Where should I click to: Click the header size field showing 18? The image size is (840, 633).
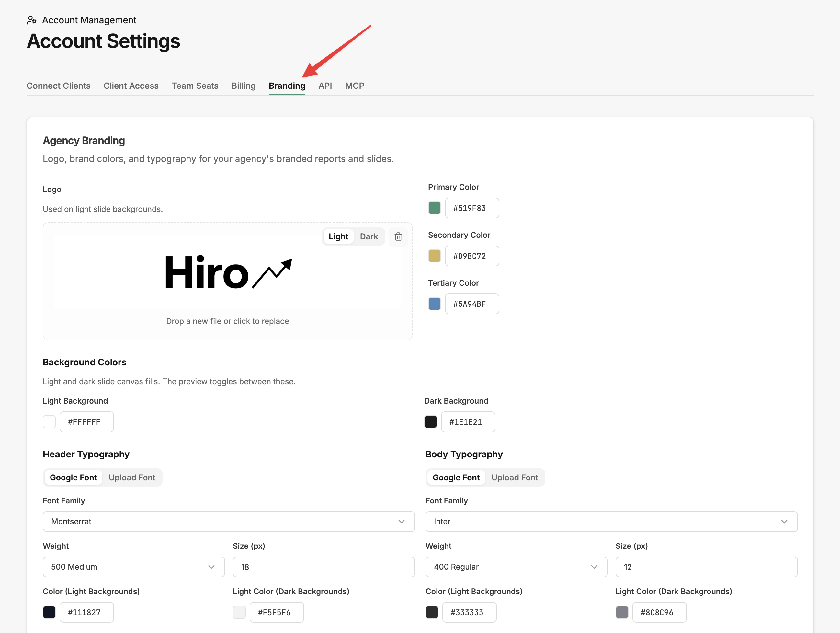pyautogui.click(x=324, y=567)
